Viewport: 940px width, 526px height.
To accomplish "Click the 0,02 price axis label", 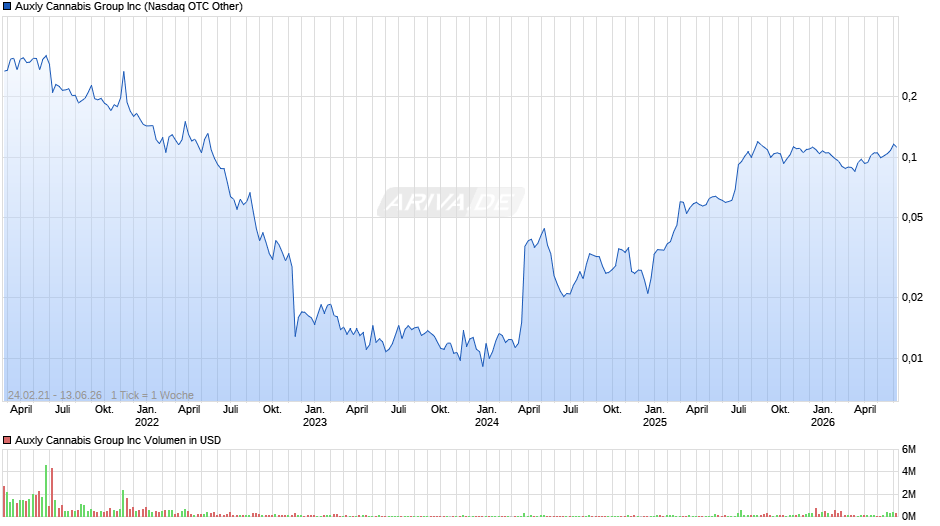I will click(912, 297).
